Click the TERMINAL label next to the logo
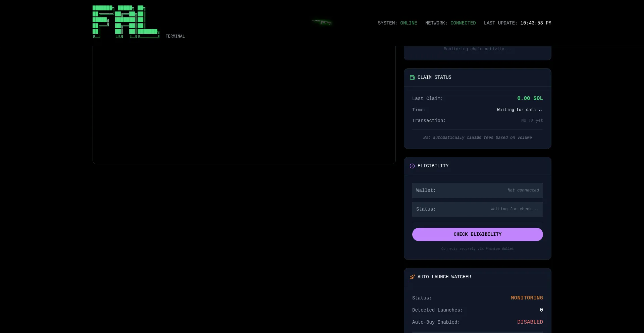644x333 pixels. click(175, 36)
